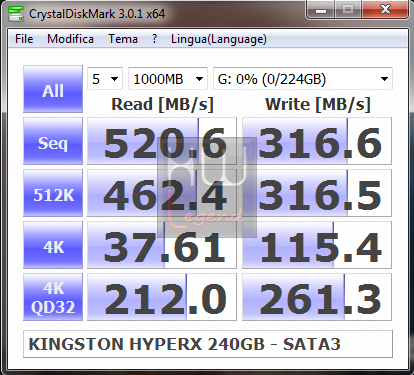
Task: Run the 4K benchmark test
Action: click(x=53, y=245)
